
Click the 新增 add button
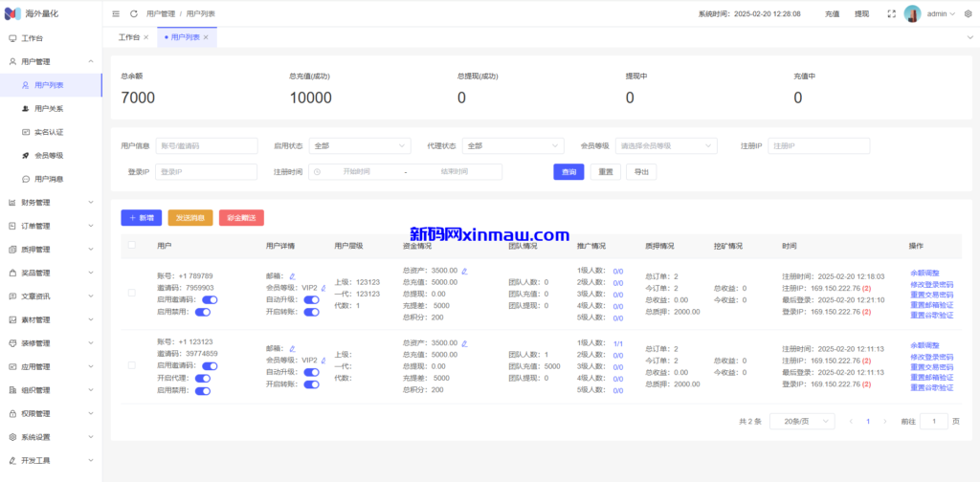[142, 218]
